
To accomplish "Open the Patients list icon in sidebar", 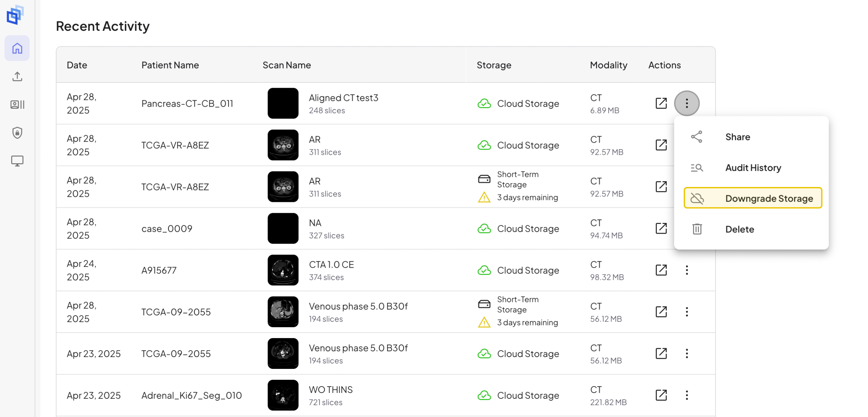I will 17,104.
